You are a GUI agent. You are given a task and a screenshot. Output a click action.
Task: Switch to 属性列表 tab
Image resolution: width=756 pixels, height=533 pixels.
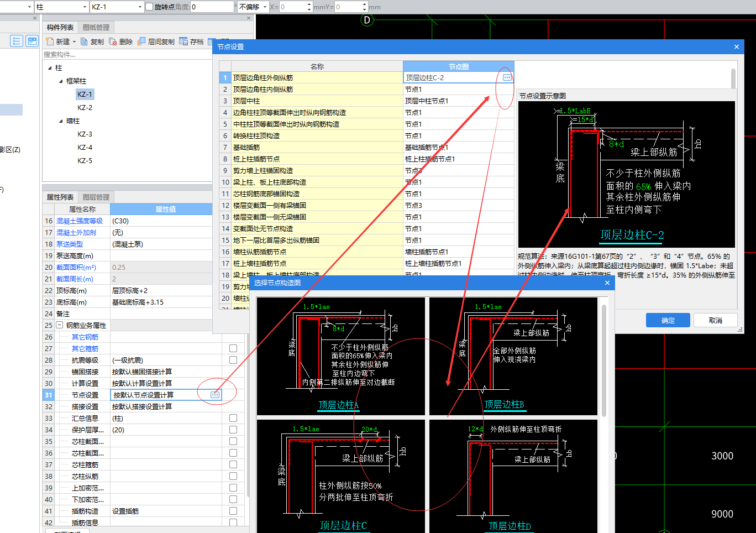pos(60,197)
